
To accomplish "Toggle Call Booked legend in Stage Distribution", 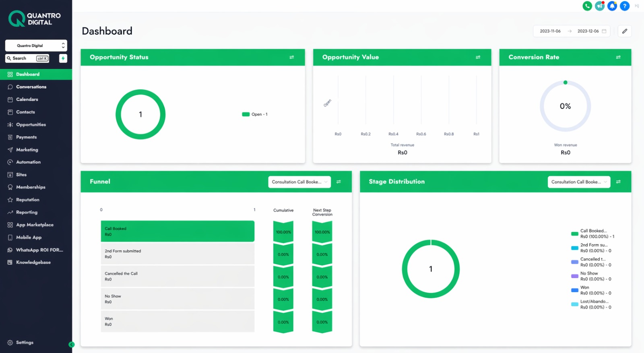I will tap(593, 233).
